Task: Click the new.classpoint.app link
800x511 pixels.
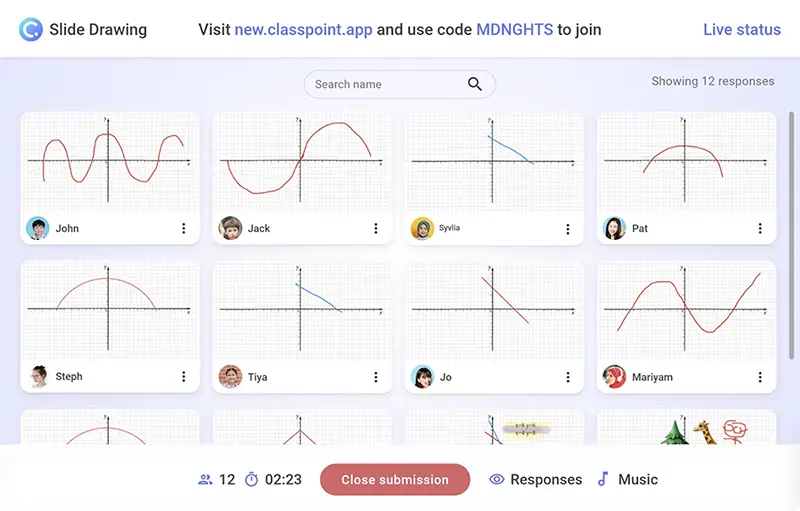Action: click(303, 30)
